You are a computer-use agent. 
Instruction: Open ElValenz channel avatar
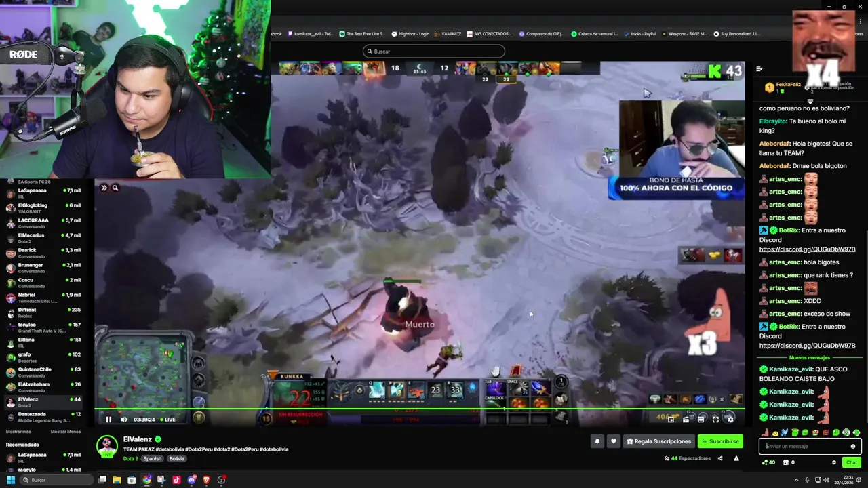point(107,446)
